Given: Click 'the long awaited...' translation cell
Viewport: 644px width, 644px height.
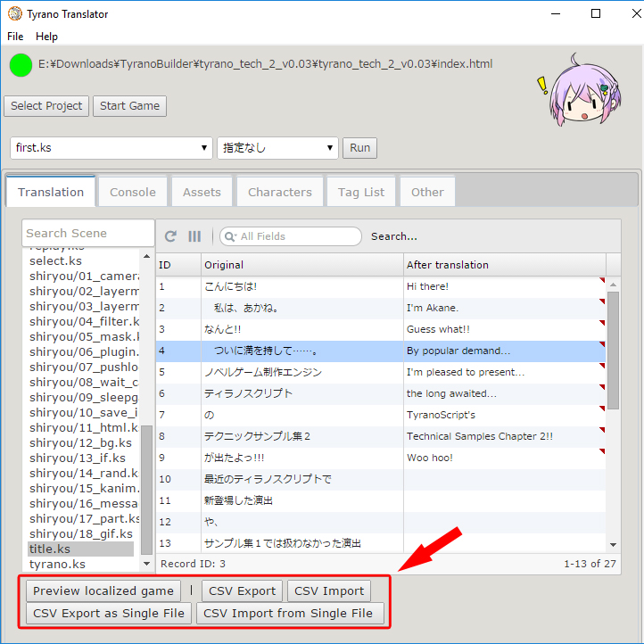Looking at the screenshot, I should click(504, 393).
